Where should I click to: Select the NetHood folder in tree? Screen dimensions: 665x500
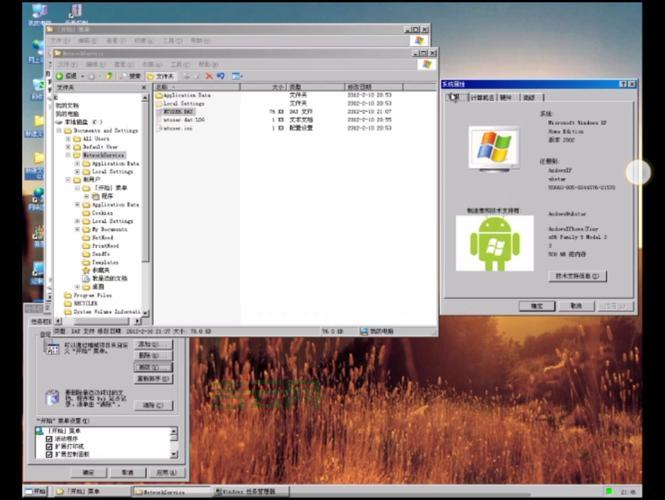point(102,237)
